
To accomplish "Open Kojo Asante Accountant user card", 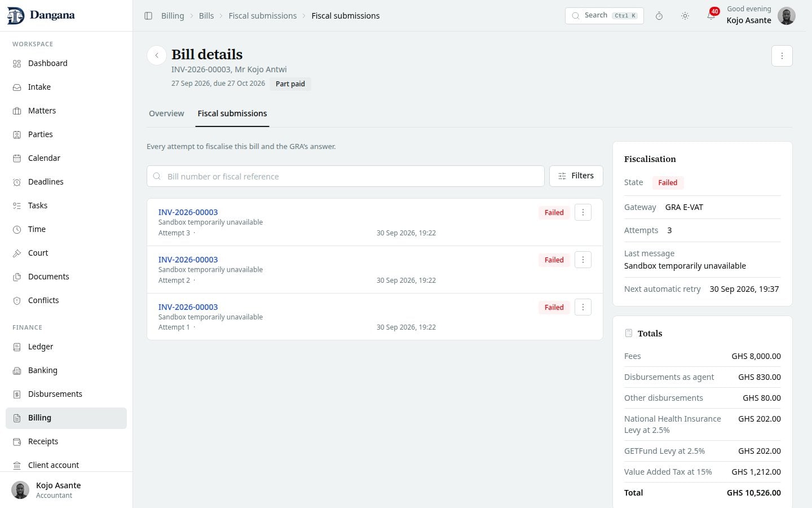I will 66,490.
